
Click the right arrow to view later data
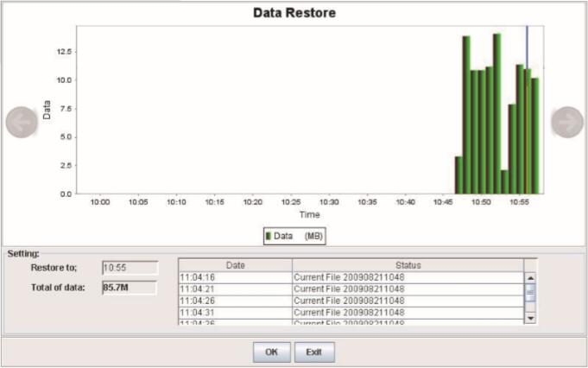point(567,123)
